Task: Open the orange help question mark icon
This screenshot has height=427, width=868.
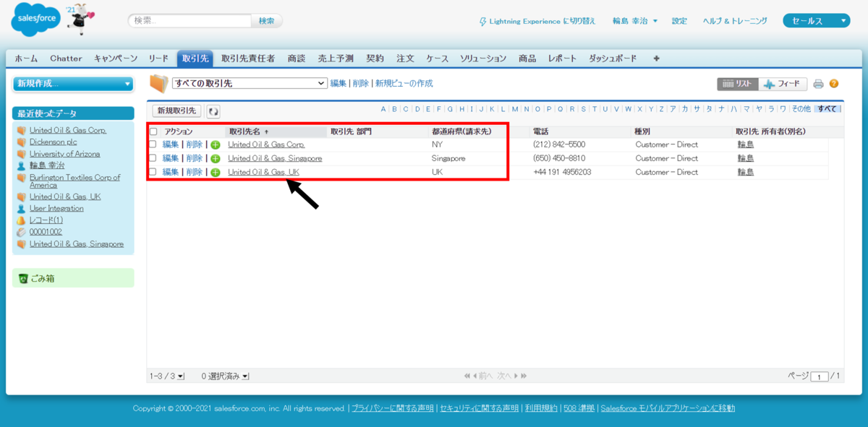Action: pyautogui.click(x=834, y=84)
